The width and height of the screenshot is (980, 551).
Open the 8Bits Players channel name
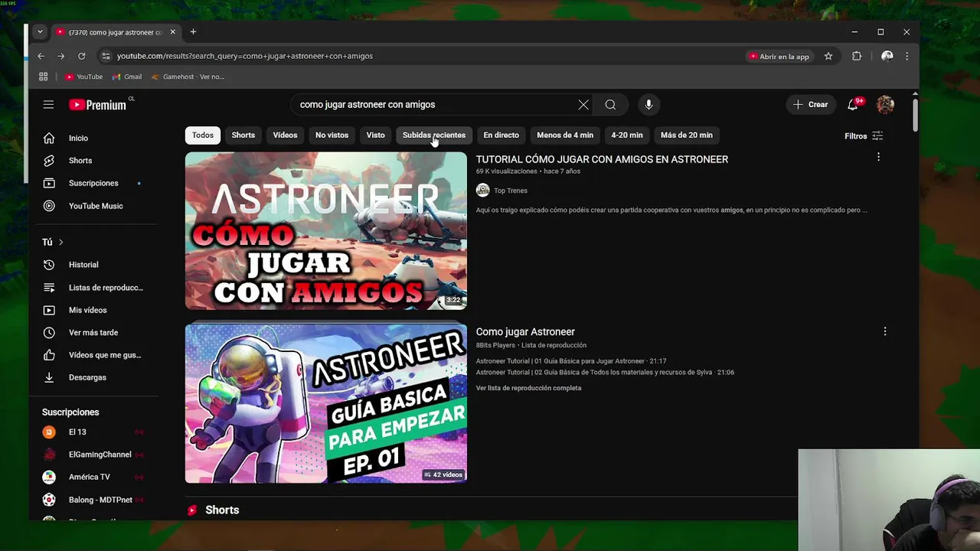(x=495, y=346)
